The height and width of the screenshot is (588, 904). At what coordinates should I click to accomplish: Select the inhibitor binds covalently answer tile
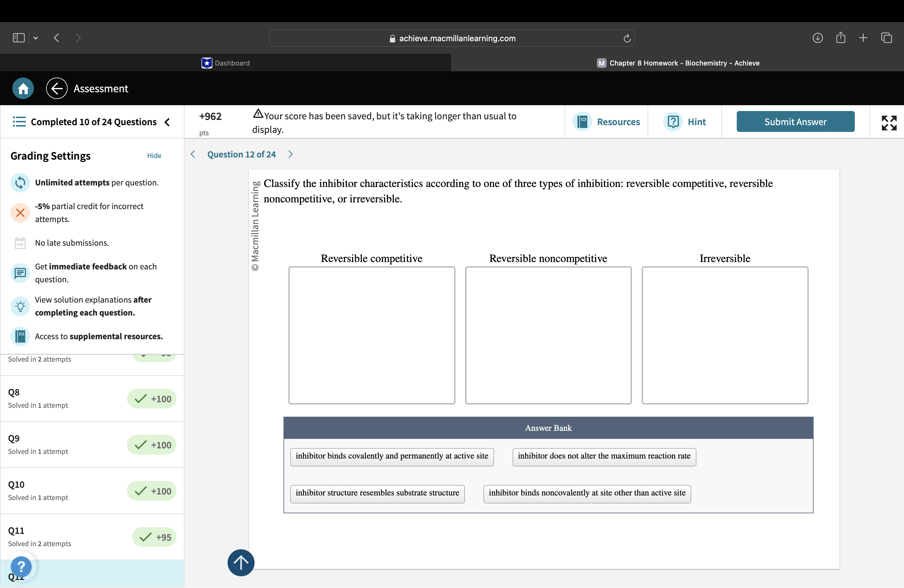tap(392, 457)
